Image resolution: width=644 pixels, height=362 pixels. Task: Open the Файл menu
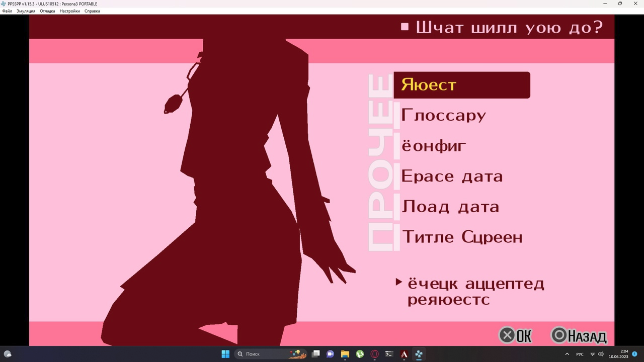click(x=7, y=11)
